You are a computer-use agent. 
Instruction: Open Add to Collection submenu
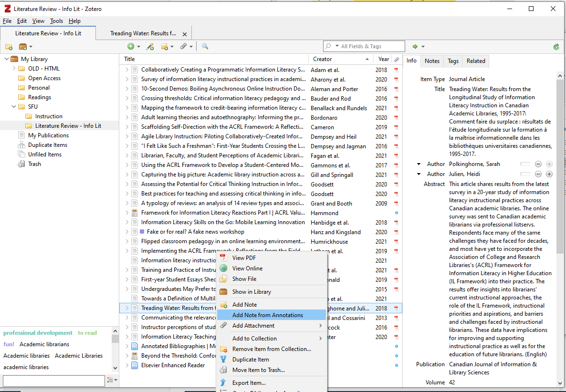(x=272, y=338)
